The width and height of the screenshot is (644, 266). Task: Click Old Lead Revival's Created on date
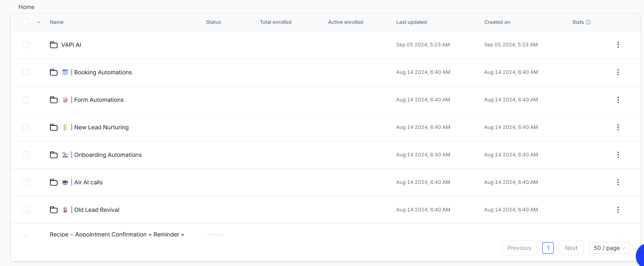click(511, 210)
